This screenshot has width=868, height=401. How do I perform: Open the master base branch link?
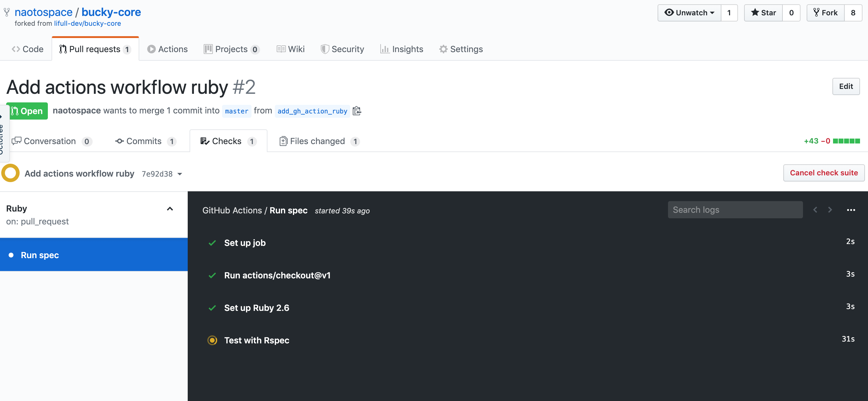pyautogui.click(x=236, y=111)
